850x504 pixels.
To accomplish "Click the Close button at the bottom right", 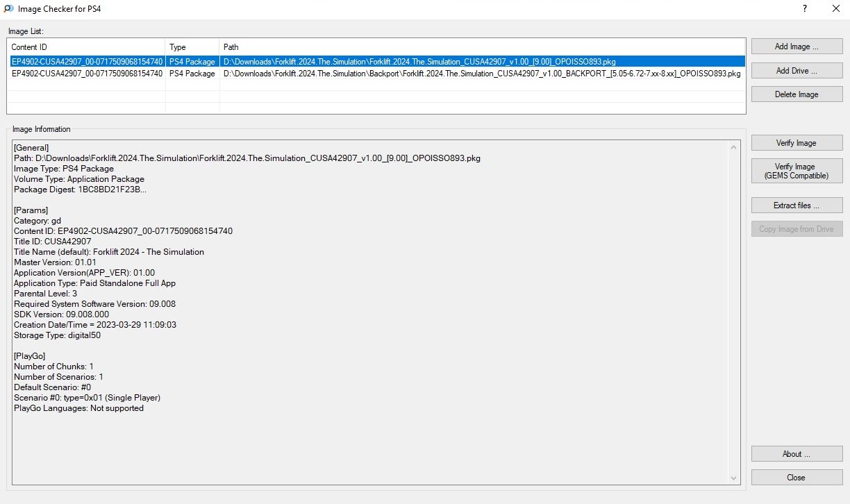I will (x=797, y=478).
